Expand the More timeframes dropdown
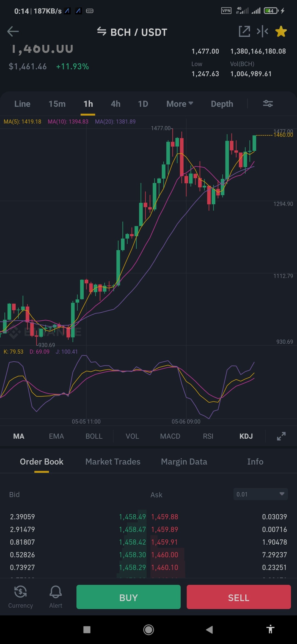The width and height of the screenshot is (297, 644). [180, 104]
